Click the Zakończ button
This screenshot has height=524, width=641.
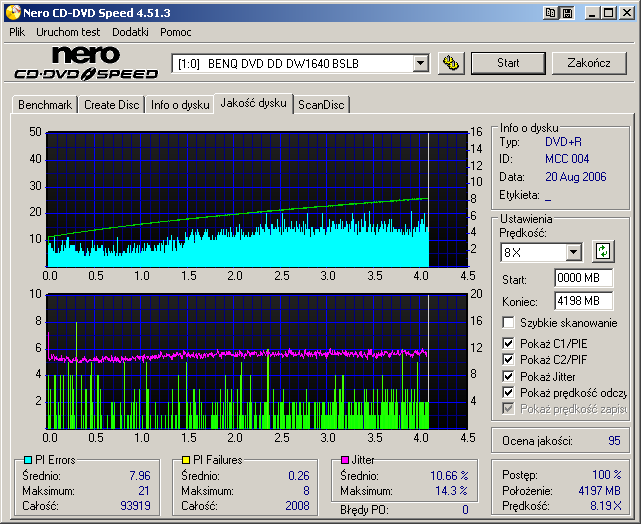coord(589,63)
